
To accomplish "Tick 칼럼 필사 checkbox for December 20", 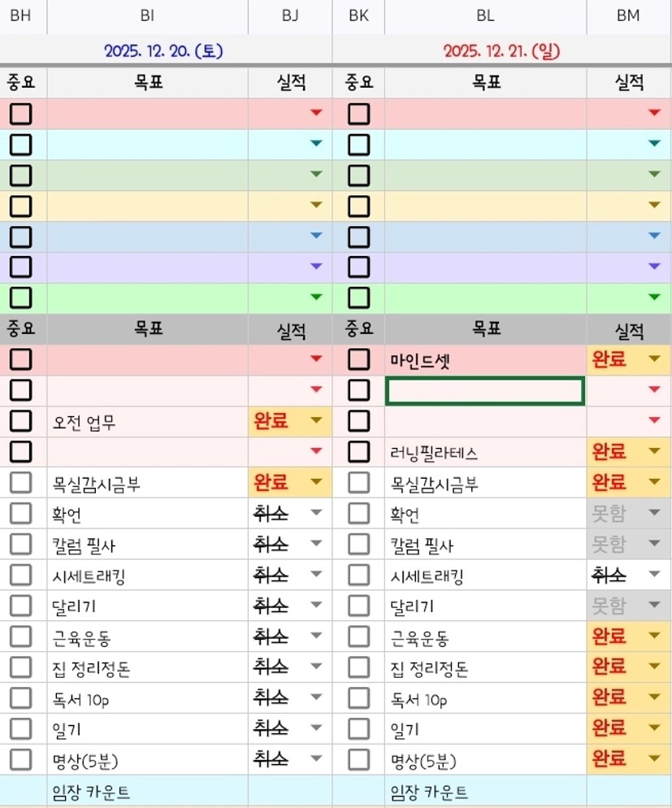I will [x=21, y=545].
